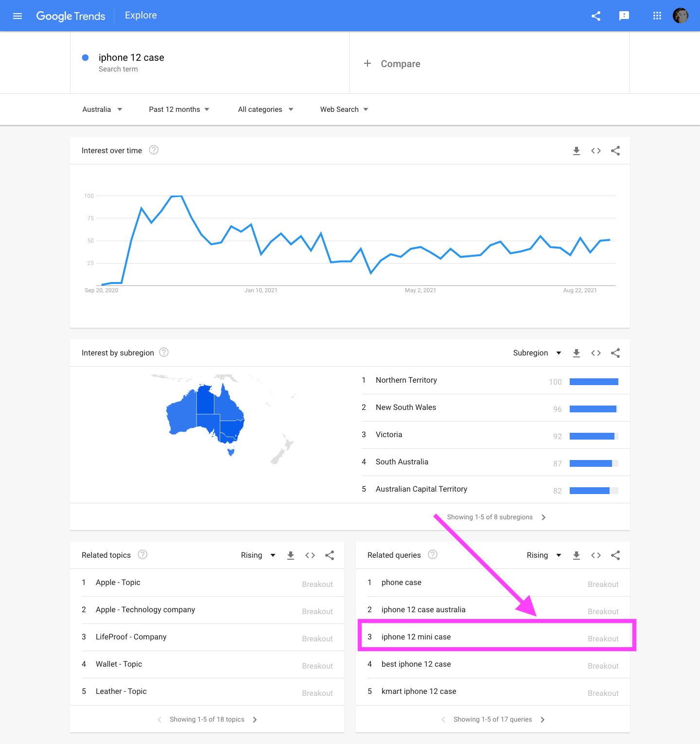Screen dimensions: 700x744
Task: Open the hamburger main menu
Action: (x=17, y=16)
